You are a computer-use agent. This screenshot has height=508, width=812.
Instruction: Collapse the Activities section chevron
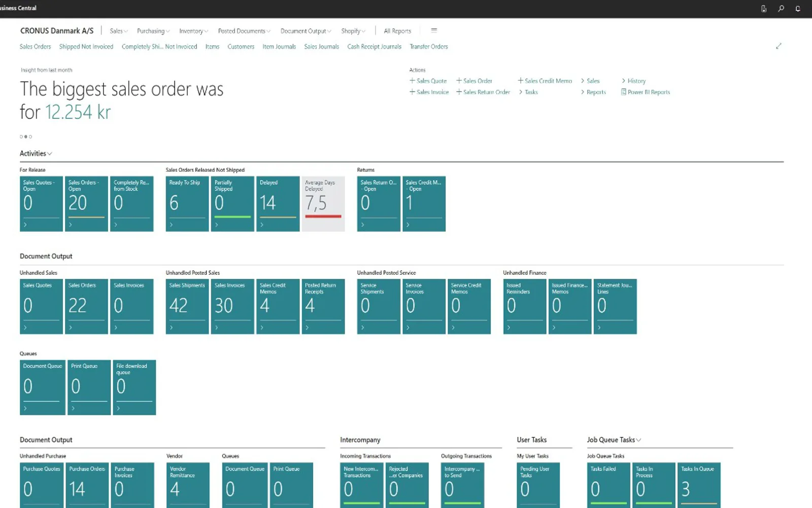[50, 153]
